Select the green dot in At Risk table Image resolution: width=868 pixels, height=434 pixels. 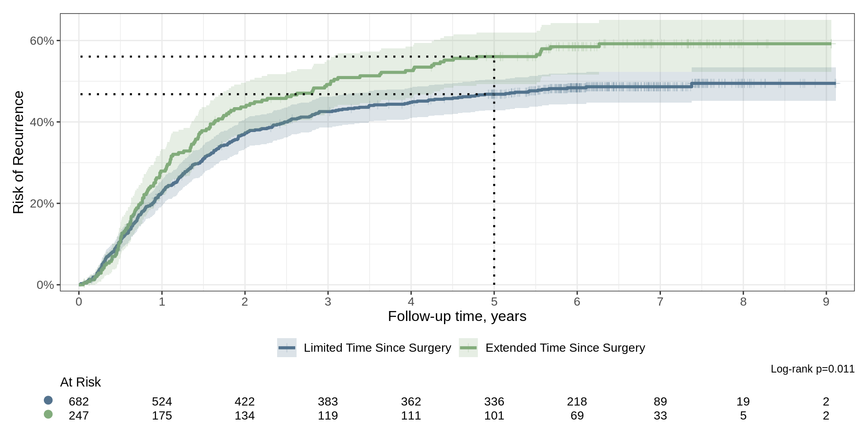click(x=48, y=414)
